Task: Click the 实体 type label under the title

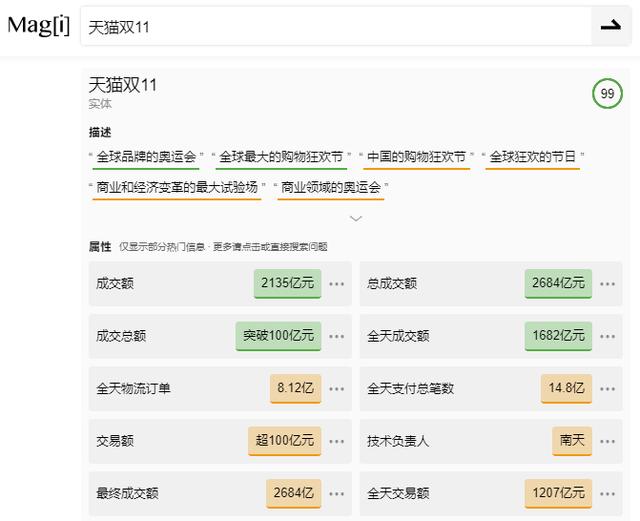Action: [100, 104]
